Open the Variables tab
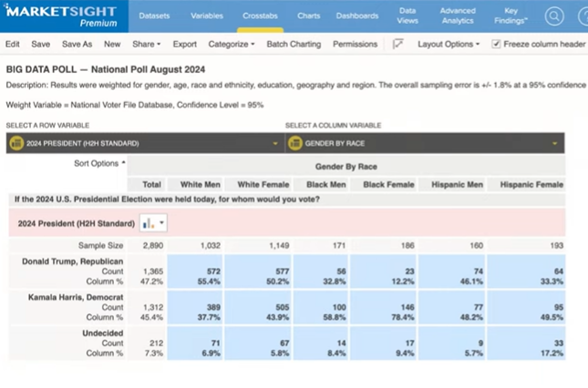This screenshot has height=388, width=588. pos(207,16)
